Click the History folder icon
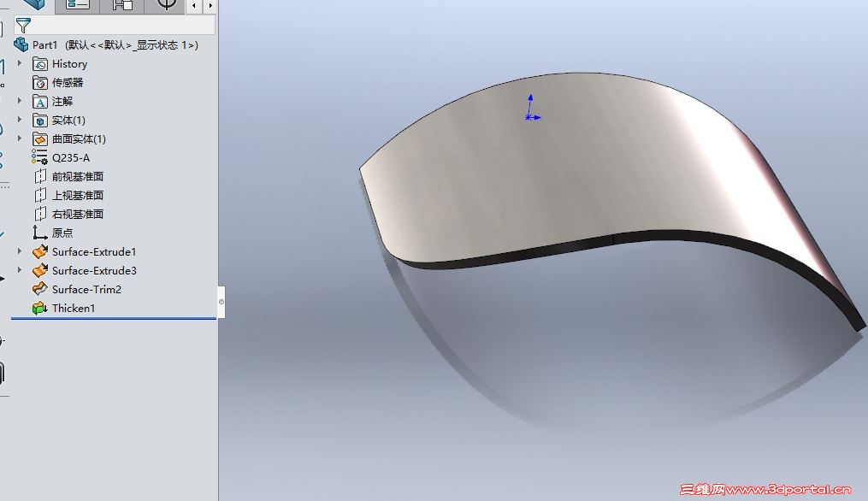 coord(40,64)
